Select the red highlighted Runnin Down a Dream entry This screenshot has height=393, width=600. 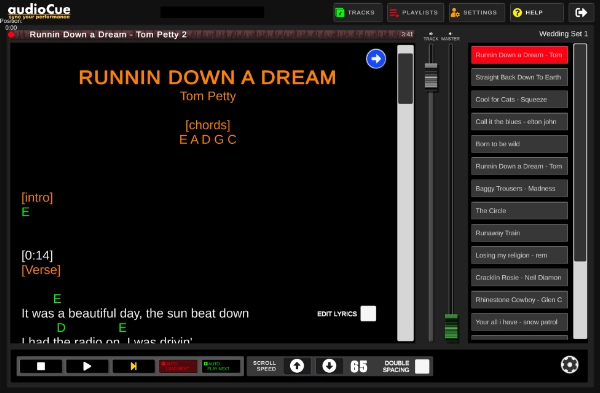coord(519,55)
